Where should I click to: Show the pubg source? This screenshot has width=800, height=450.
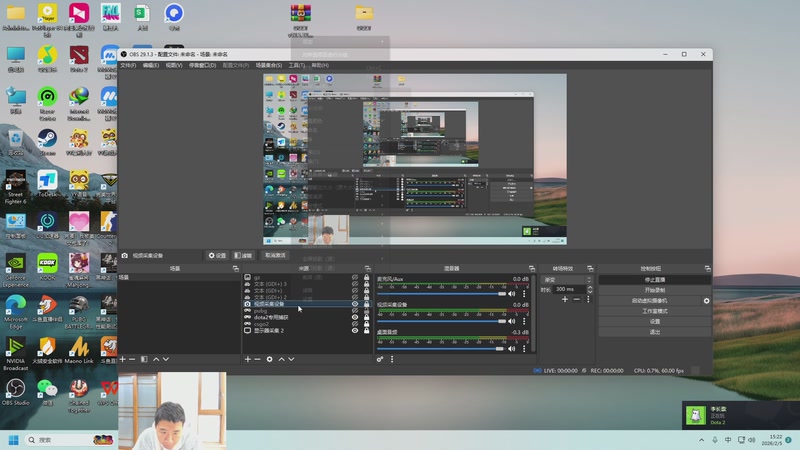355,311
